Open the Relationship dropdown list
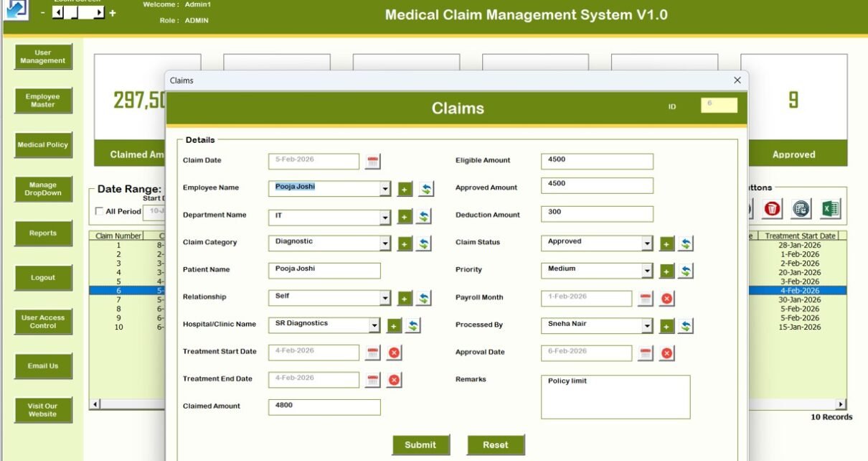This screenshot has width=868, height=461. point(385,298)
